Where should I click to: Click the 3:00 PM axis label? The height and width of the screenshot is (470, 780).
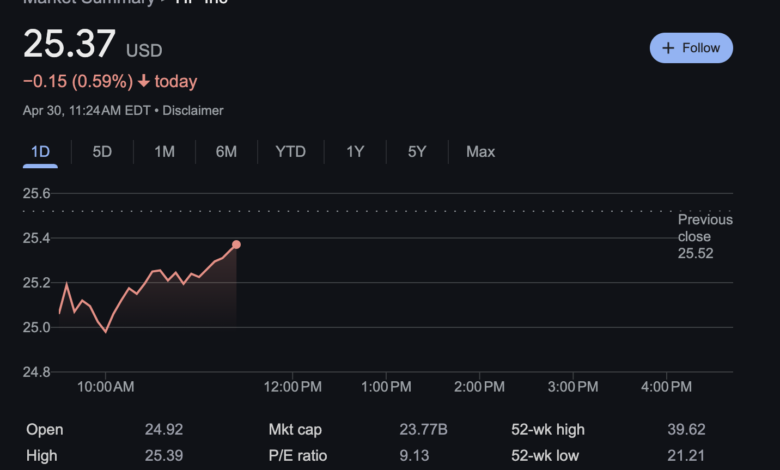[x=573, y=386]
